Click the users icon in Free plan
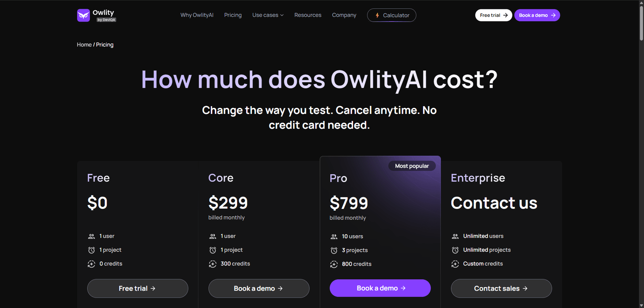The image size is (644, 308). tap(91, 236)
